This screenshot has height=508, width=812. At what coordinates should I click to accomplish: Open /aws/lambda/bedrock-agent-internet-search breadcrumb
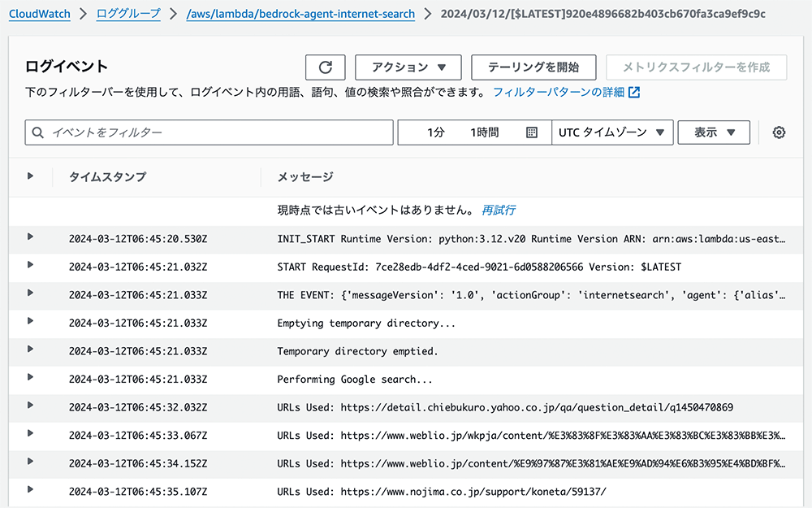[300, 14]
